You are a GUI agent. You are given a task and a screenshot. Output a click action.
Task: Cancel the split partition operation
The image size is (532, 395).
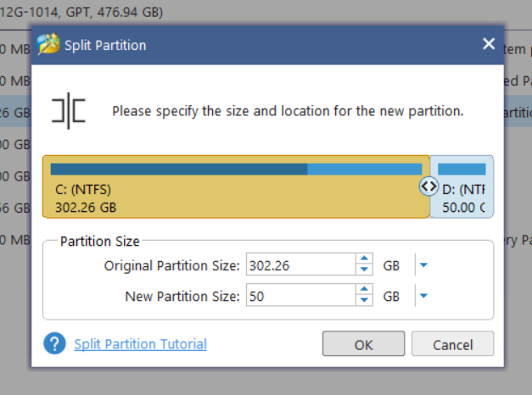[452, 344]
